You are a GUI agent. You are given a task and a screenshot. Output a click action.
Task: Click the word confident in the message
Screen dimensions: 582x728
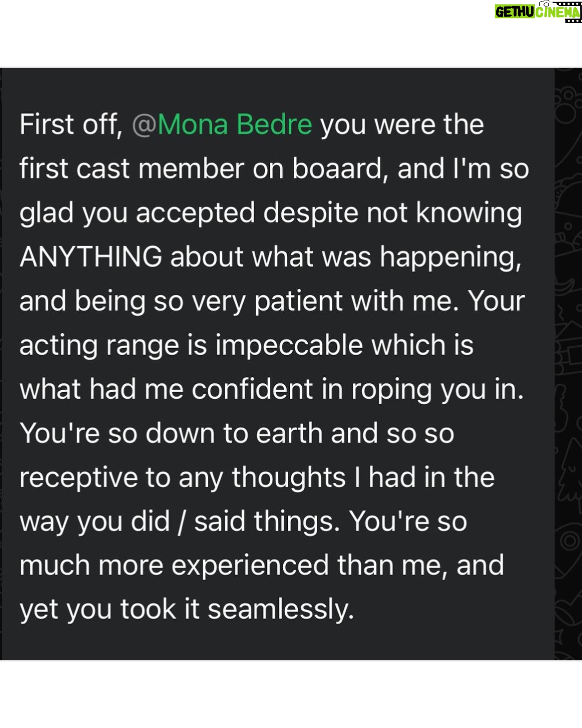coord(252,389)
